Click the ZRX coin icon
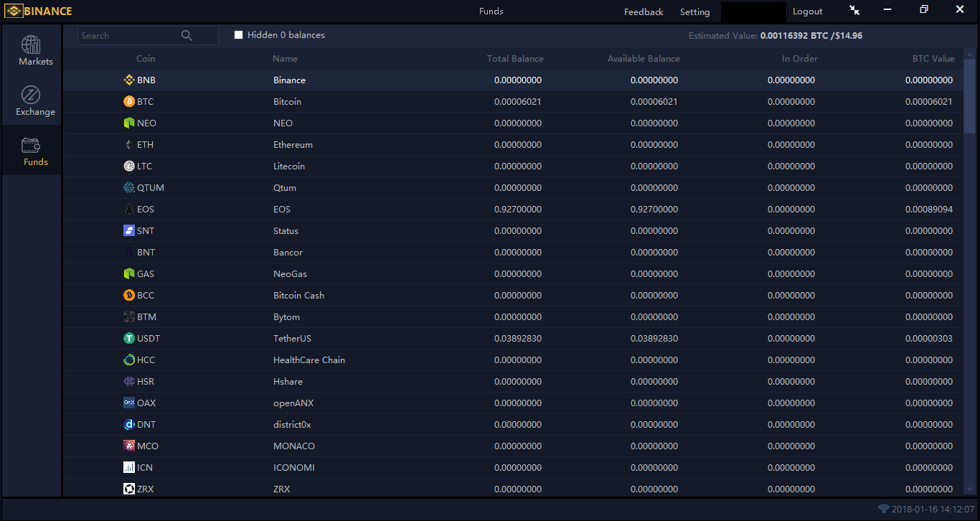980x521 pixels. click(129, 489)
